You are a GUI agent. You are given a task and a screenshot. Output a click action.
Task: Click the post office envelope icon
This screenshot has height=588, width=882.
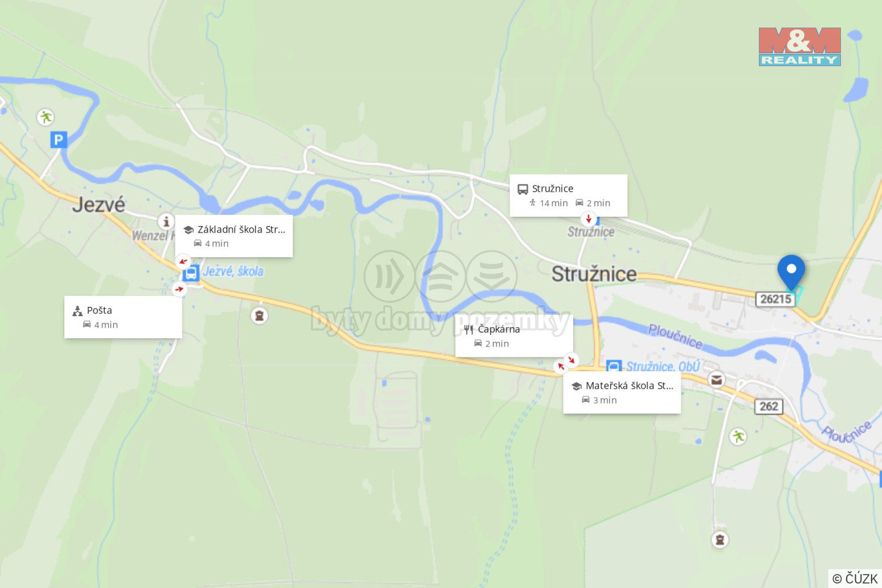(716, 380)
